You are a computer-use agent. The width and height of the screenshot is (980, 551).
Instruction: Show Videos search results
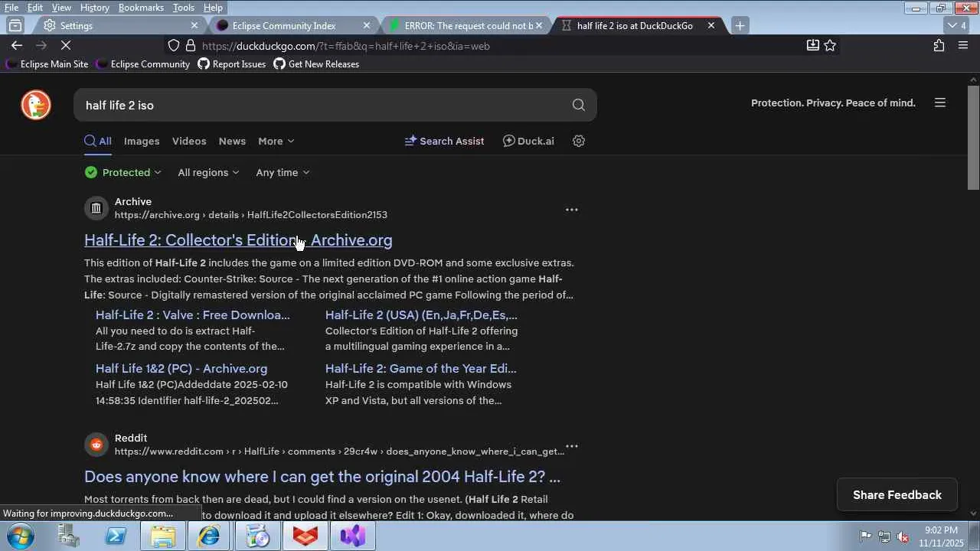pos(189,141)
